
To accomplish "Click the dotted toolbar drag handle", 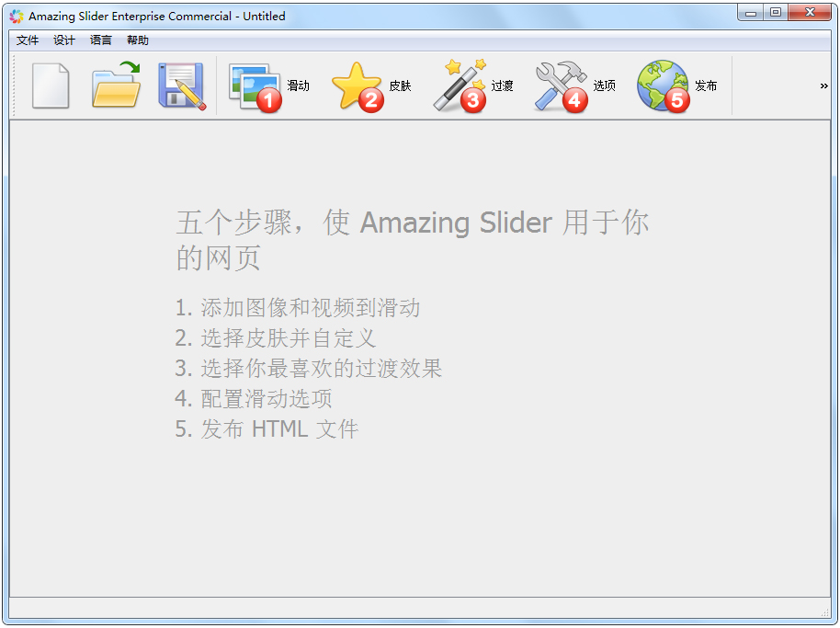I will click(x=14, y=86).
